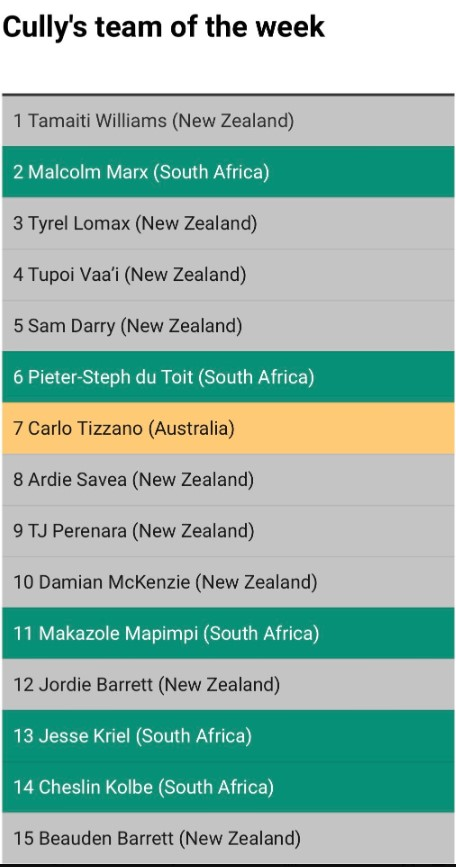Viewport: 456px width, 867px height.
Task: Click Sam Darry at number 5
Action: (x=228, y=326)
